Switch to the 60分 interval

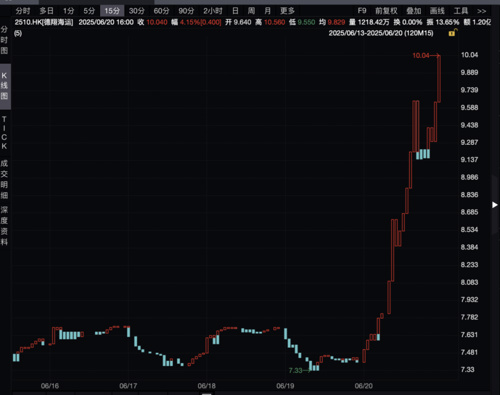coord(161,11)
